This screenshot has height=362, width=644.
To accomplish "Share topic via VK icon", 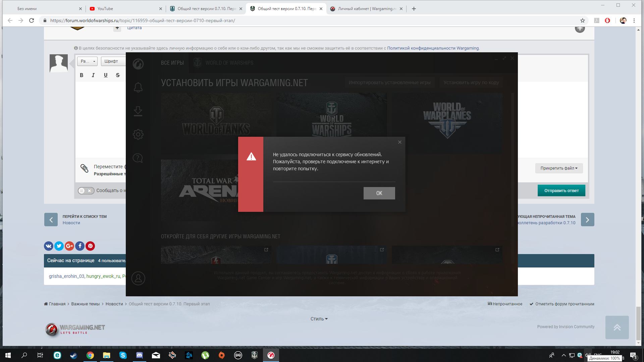I will (49, 246).
